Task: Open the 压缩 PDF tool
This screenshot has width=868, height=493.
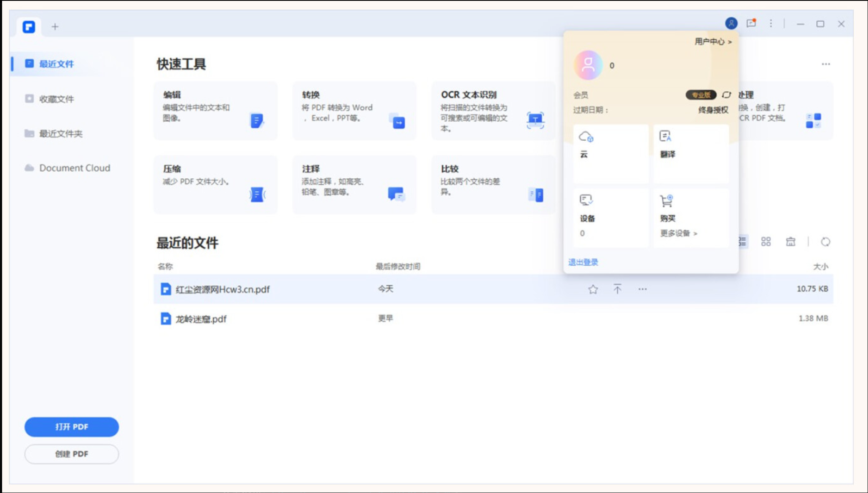Action: click(x=215, y=185)
